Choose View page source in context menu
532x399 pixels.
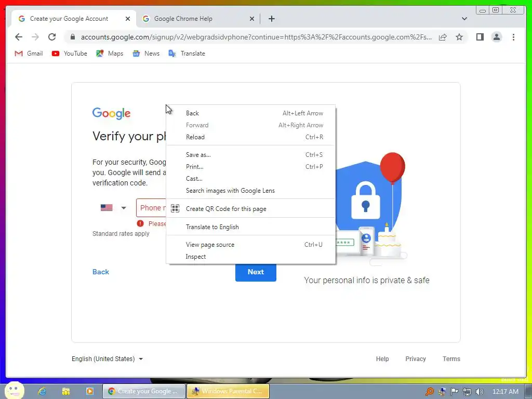click(x=251, y=245)
